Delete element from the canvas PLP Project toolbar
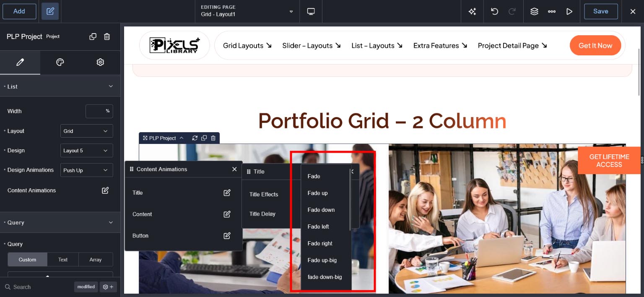 pyautogui.click(x=213, y=138)
